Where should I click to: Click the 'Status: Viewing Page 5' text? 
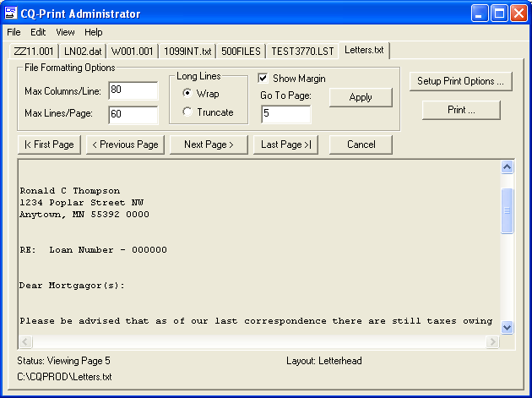click(x=64, y=361)
